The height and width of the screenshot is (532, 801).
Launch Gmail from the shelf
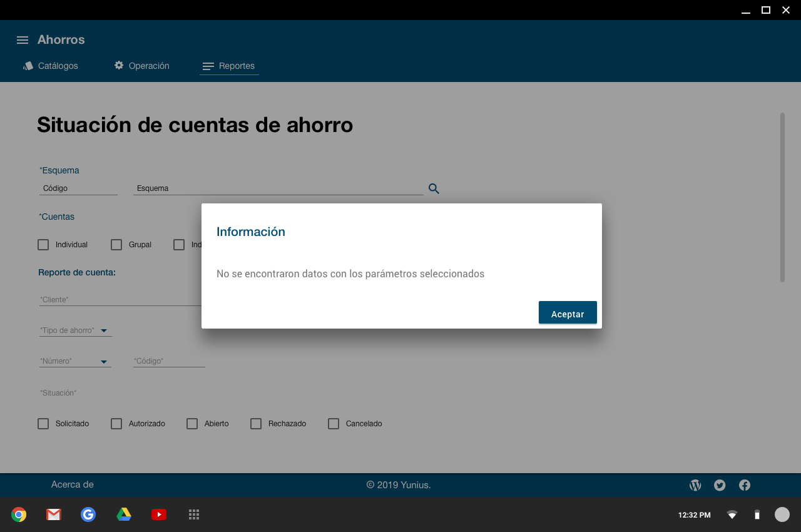[54, 514]
